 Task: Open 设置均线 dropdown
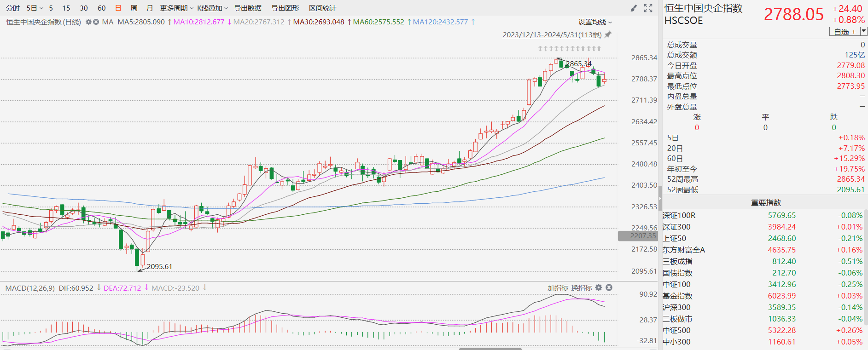pyautogui.click(x=595, y=22)
